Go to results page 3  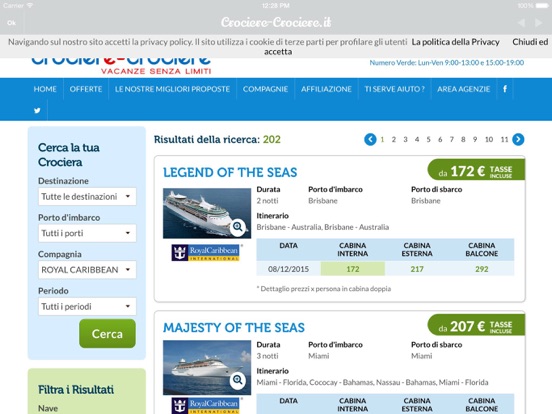[x=405, y=139]
